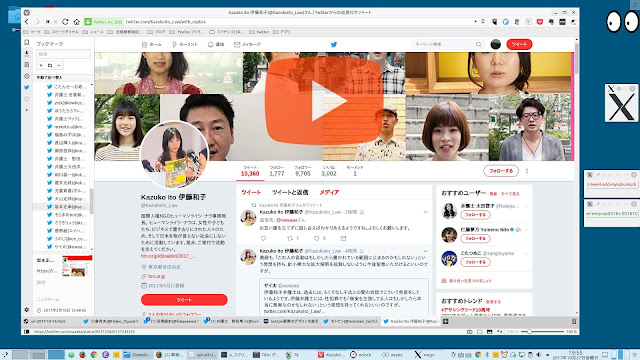Toggle the panel visibility button in status bar

pyautogui.click(x=27, y=332)
